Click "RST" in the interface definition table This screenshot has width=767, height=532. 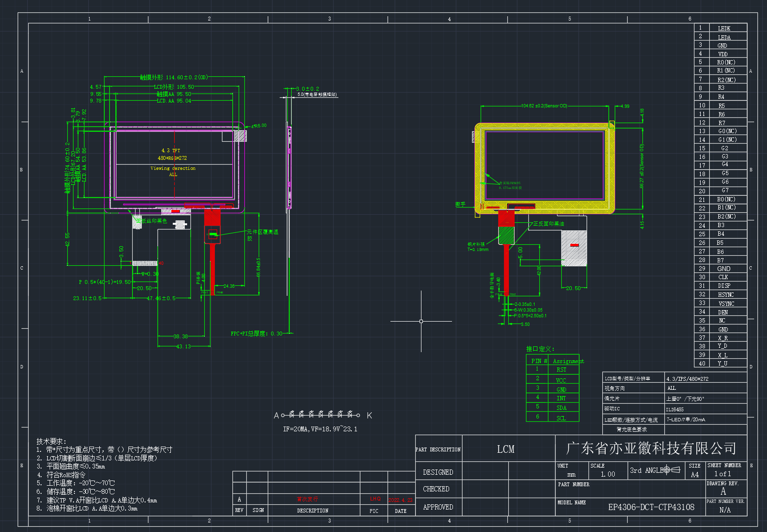point(561,370)
